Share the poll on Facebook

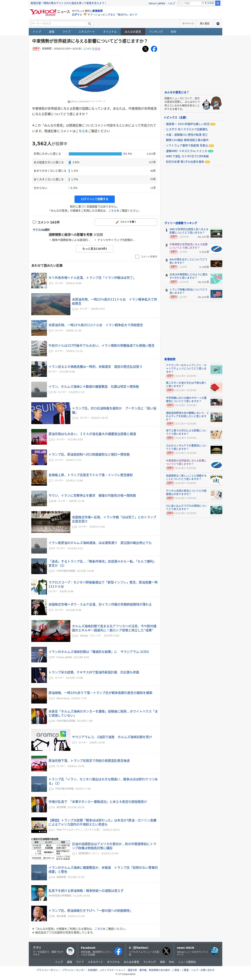[154, 49]
